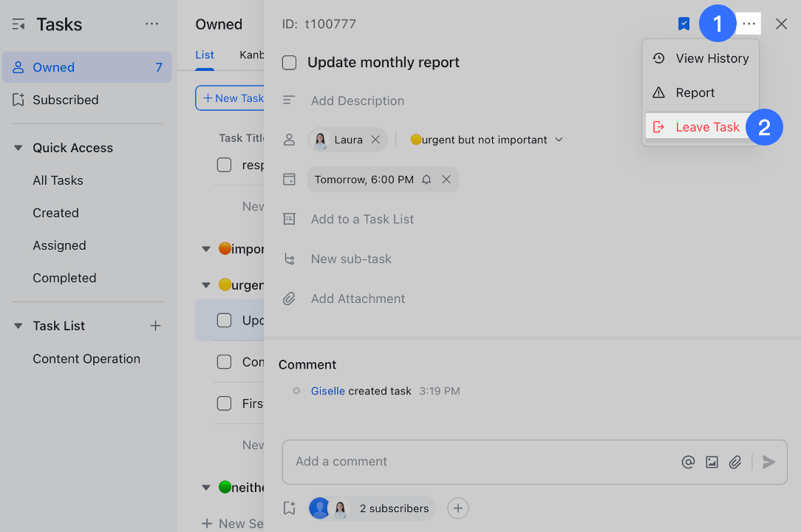Collapse the Quick Access section
This screenshot has width=801, height=532.
click(18, 147)
